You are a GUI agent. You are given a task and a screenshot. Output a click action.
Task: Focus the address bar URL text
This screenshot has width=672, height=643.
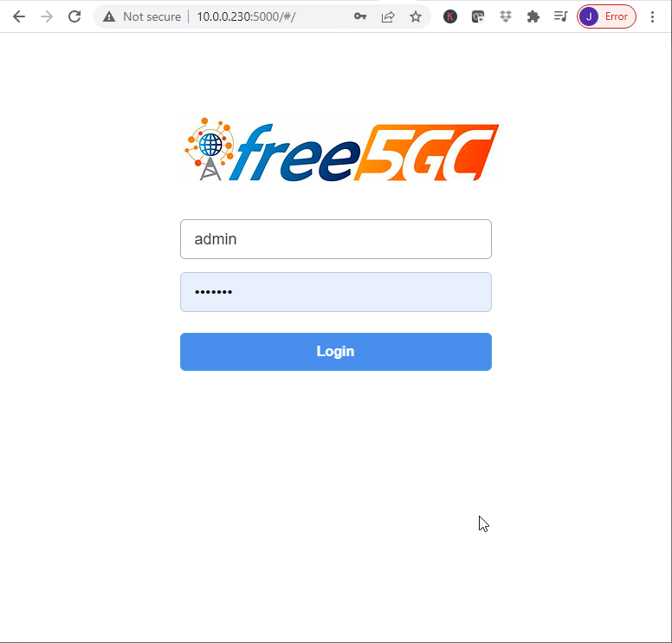point(246,16)
